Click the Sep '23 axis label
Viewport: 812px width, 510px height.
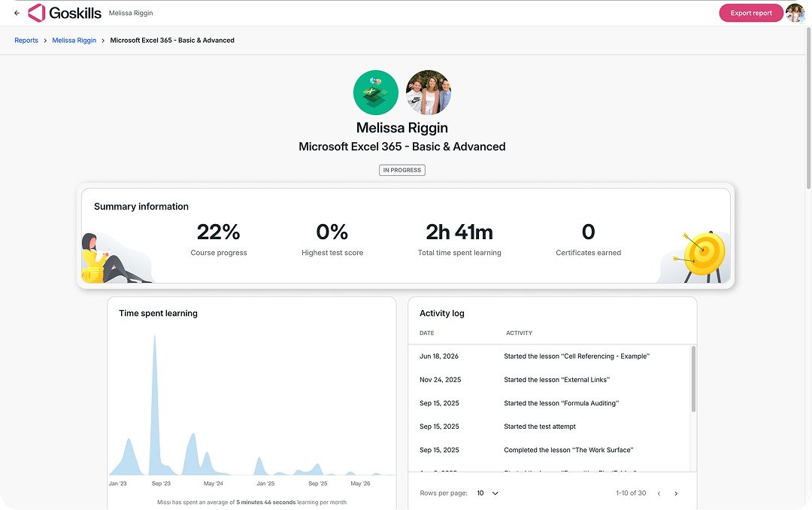[x=161, y=483]
